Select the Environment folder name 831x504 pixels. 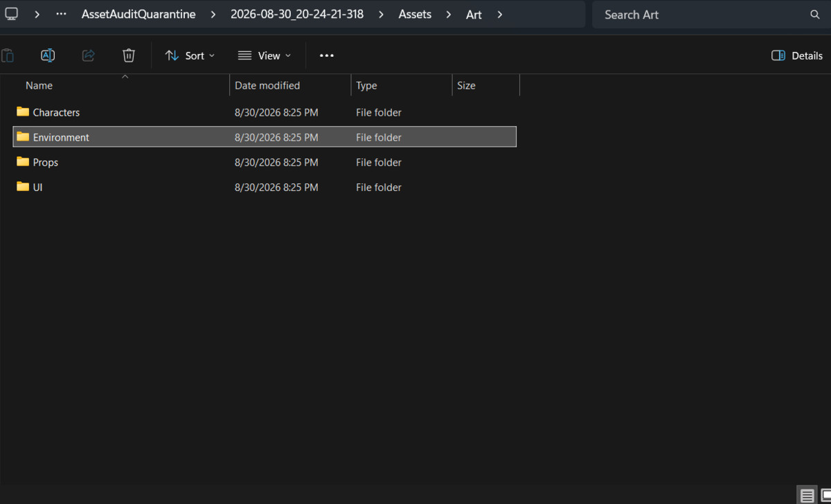pos(61,137)
